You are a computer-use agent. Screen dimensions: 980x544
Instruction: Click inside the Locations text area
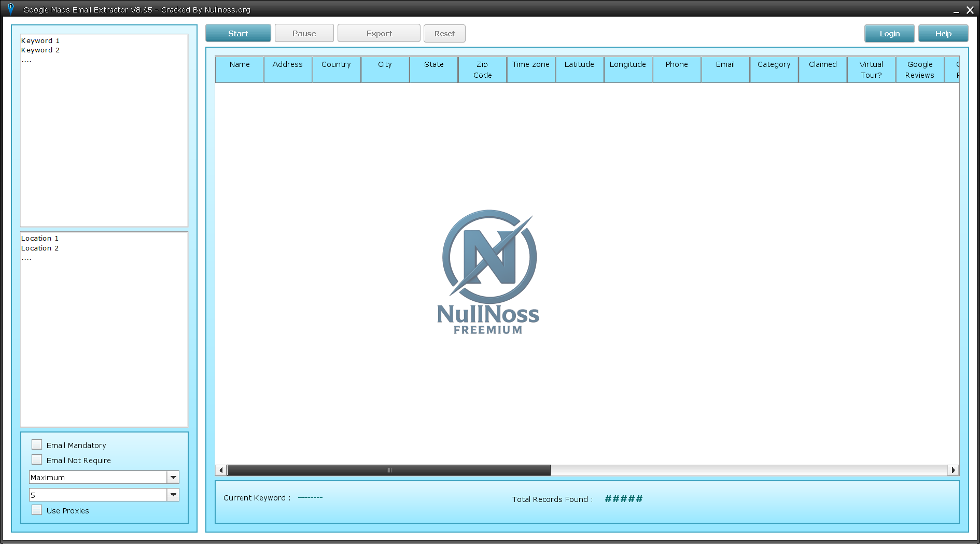[x=104, y=329]
